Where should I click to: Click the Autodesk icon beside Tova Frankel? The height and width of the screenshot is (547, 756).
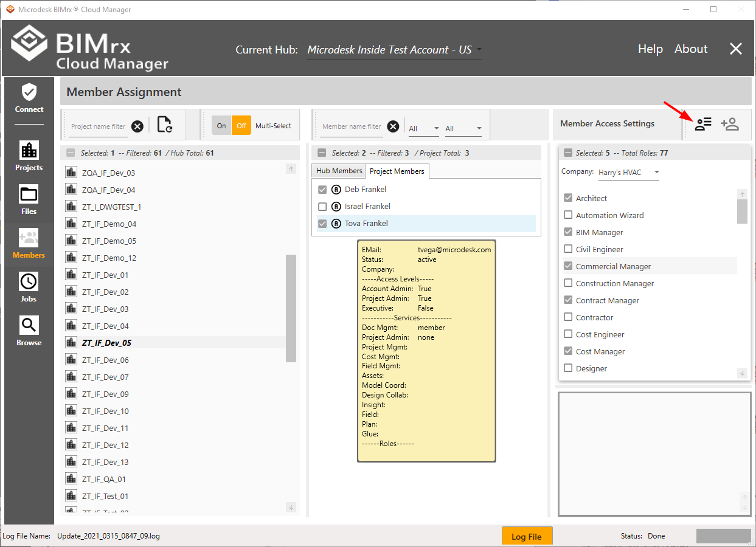pos(336,224)
